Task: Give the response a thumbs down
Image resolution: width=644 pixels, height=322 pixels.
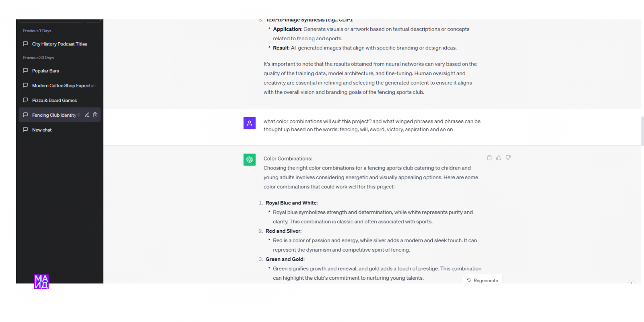Action: pos(508,158)
